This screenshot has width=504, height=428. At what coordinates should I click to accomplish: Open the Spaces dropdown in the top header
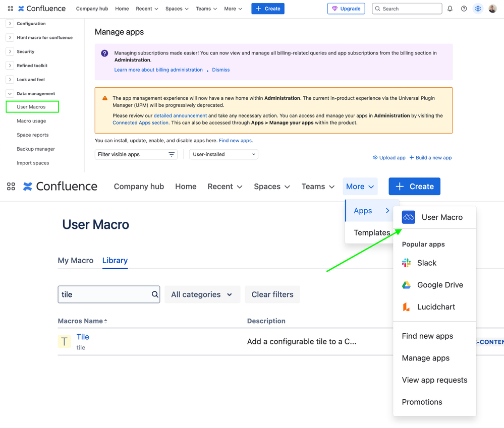(x=177, y=9)
